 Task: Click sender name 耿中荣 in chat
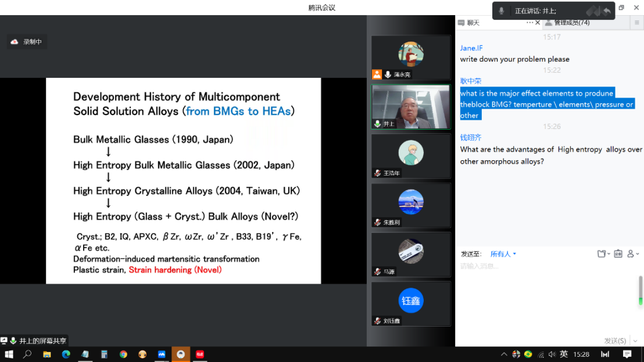click(x=471, y=81)
